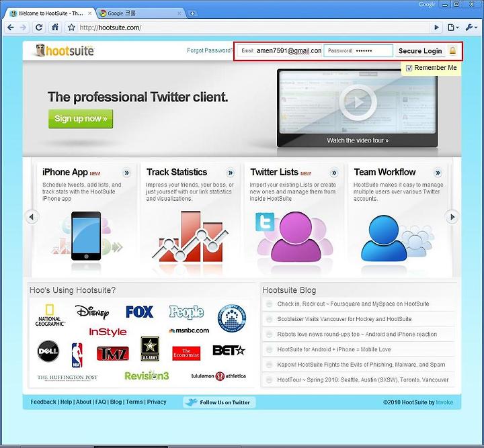Click the People magazine logo
484x448 pixels.
(x=186, y=312)
